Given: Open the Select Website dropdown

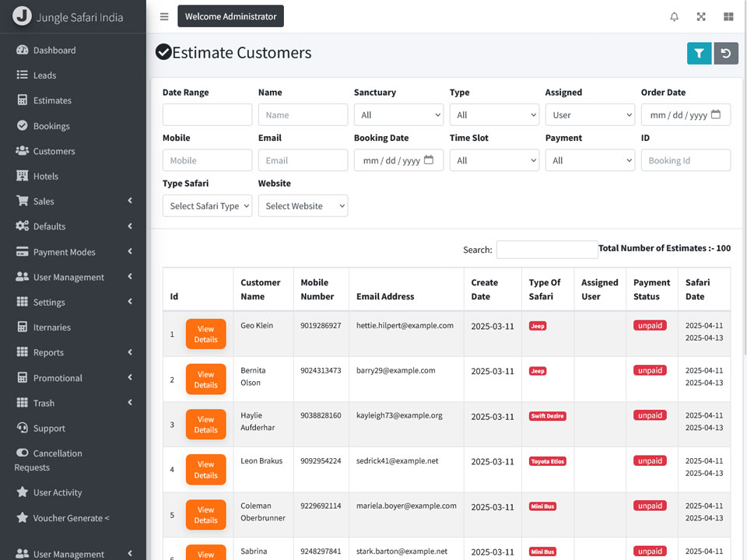Looking at the screenshot, I should pos(303,205).
